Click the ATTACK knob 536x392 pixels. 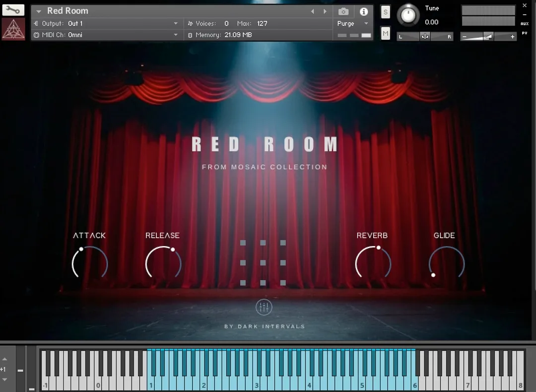(x=89, y=263)
